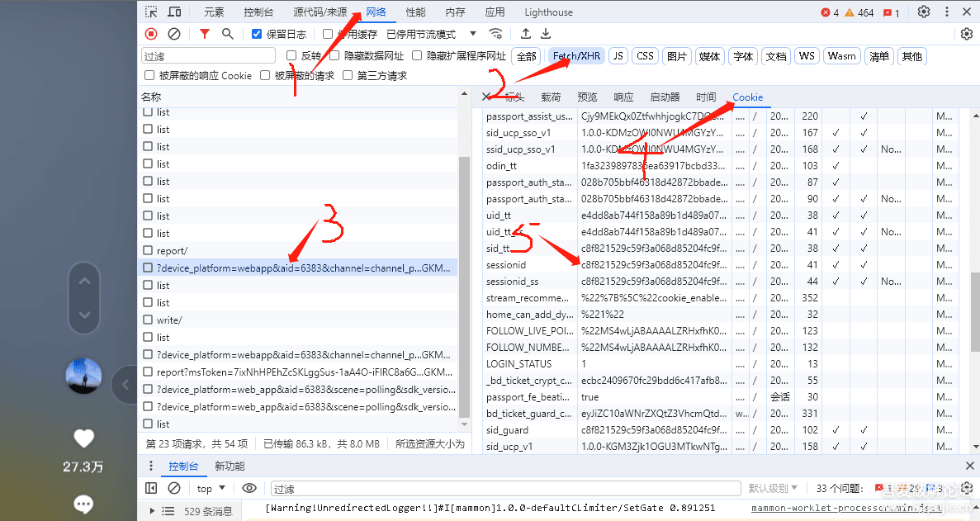Viewport: 980px width, 521px height.
Task: Open the 载荷 details tab
Action: point(551,97)
